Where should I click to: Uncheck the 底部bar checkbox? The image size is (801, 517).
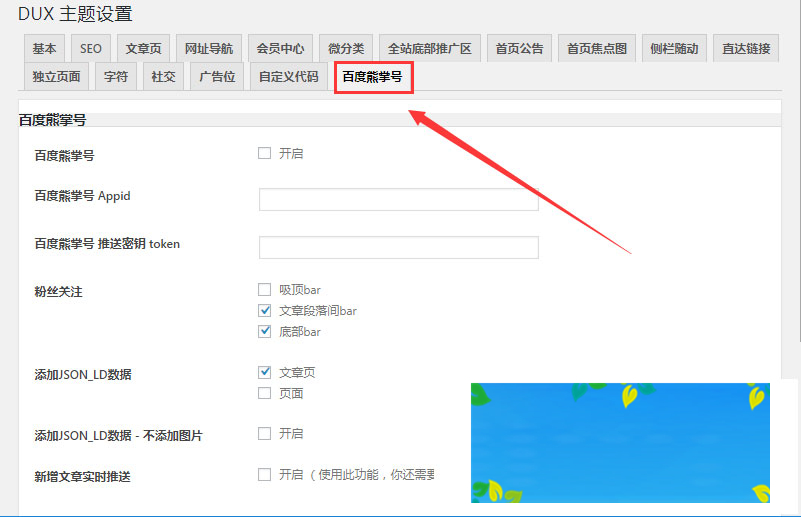pyautogui.click(x=265, y=331)
